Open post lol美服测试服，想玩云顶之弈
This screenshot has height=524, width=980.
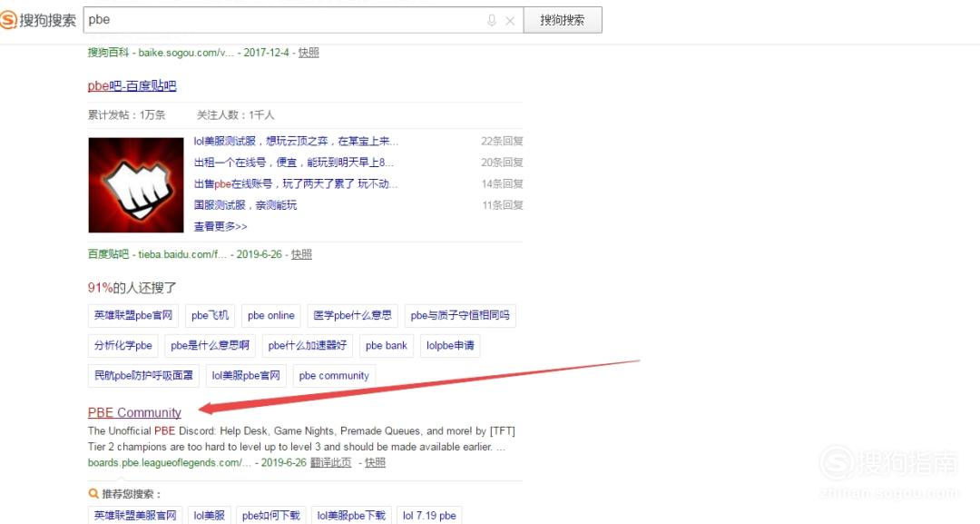pyautogui.click(x=296, y=142)
